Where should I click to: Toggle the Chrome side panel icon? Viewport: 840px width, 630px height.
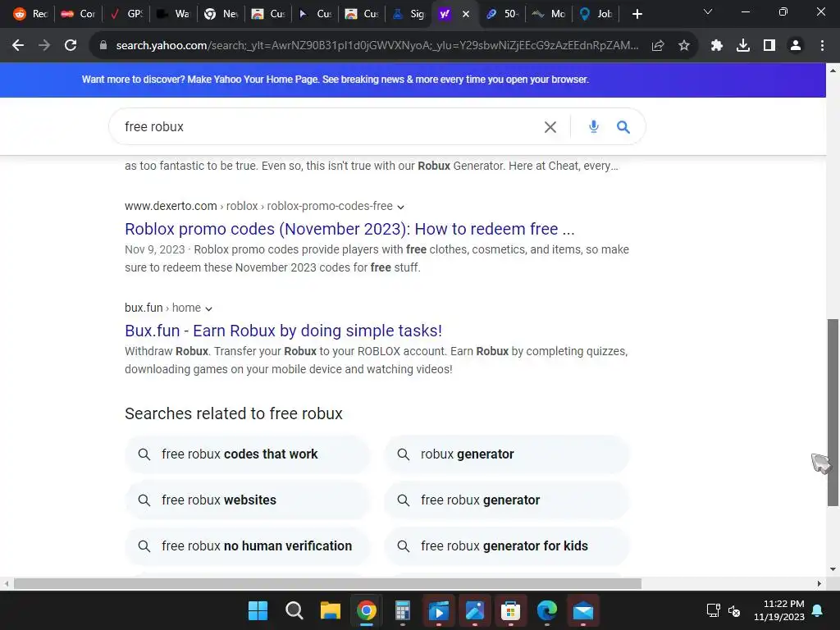coord(769,46)
